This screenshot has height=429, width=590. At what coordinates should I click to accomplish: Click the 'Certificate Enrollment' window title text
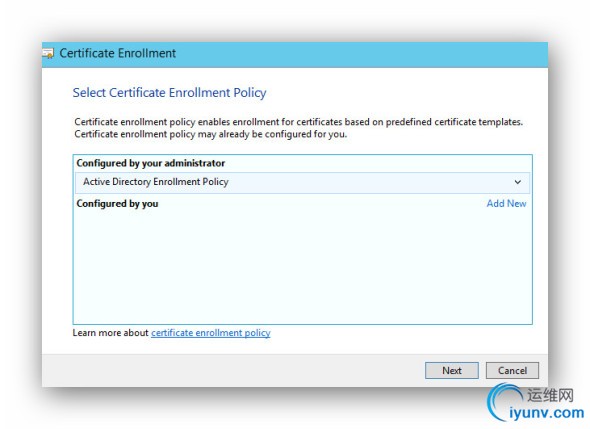(x=118, y=53)
